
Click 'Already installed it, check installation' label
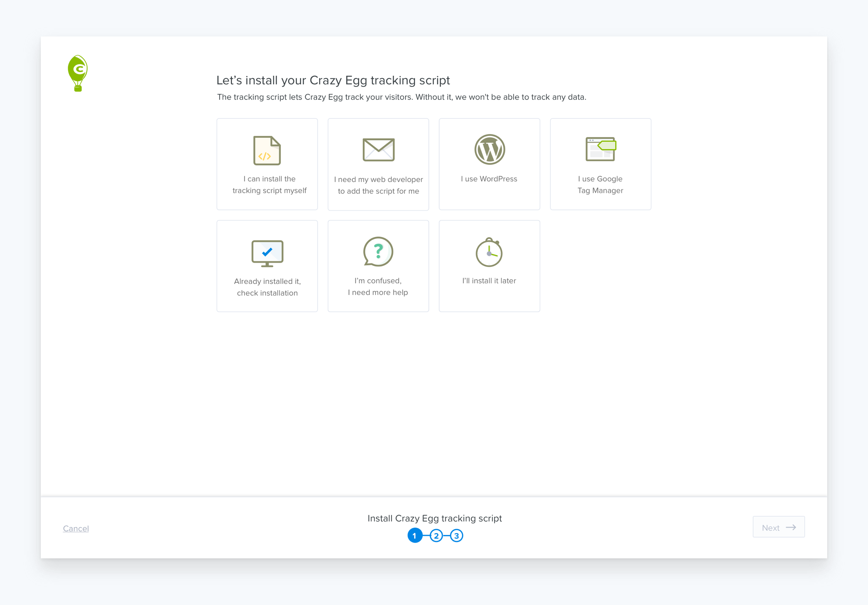tap(267, 287)
